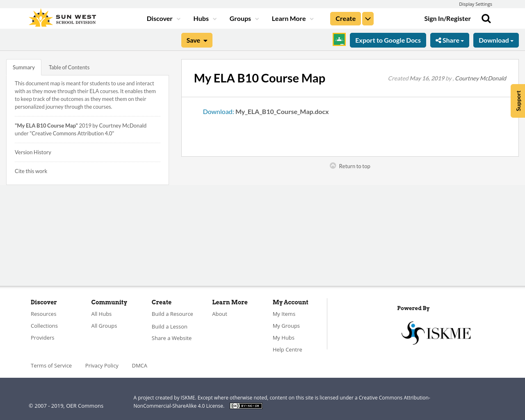Image resolution: width=525 pixels, height=420 pixels.
Task: Open the Version History link
Action: [x=33, y=152]
